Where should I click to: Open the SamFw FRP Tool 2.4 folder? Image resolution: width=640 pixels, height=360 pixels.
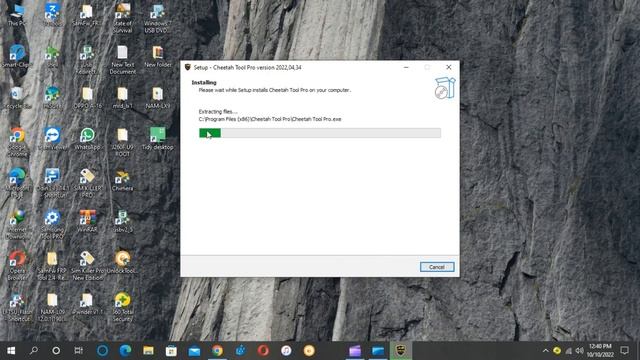[x=52, y=265]
